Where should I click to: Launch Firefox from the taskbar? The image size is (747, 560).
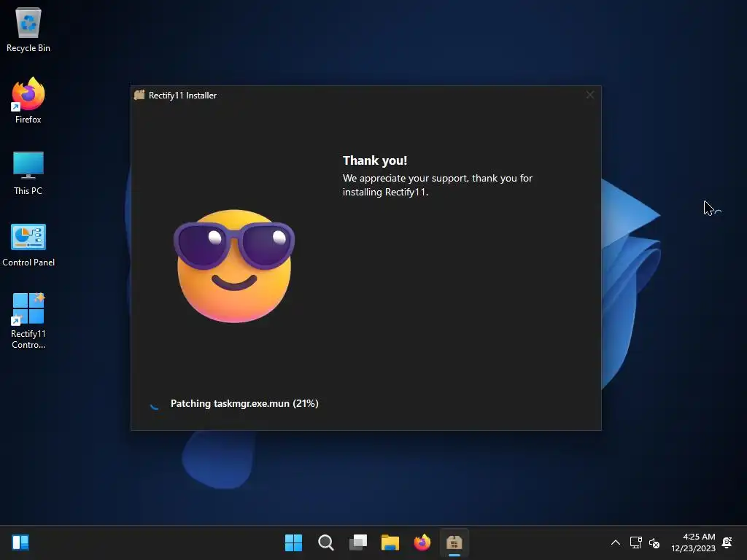[422, 542]
